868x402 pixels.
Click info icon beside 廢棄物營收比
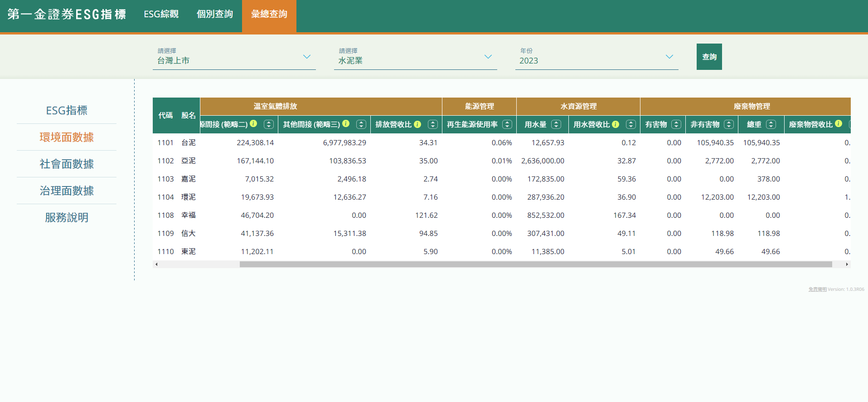tap(839, 124)
